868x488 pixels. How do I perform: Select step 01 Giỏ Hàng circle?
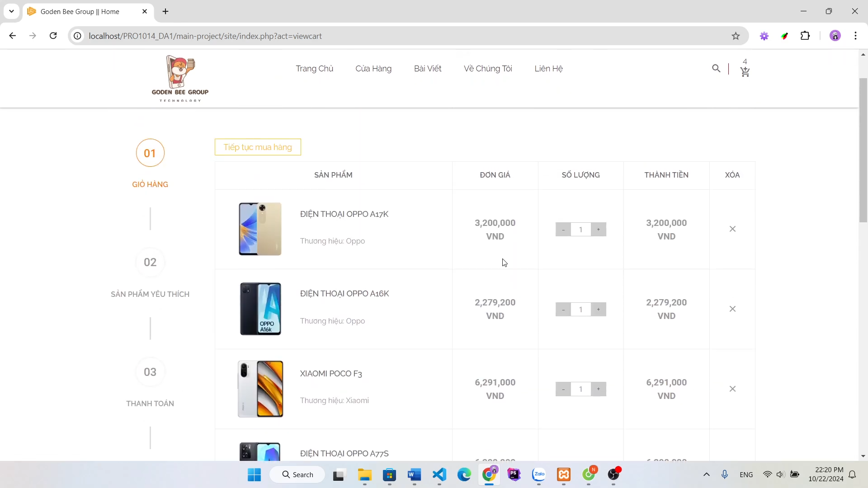click(150, 153)
